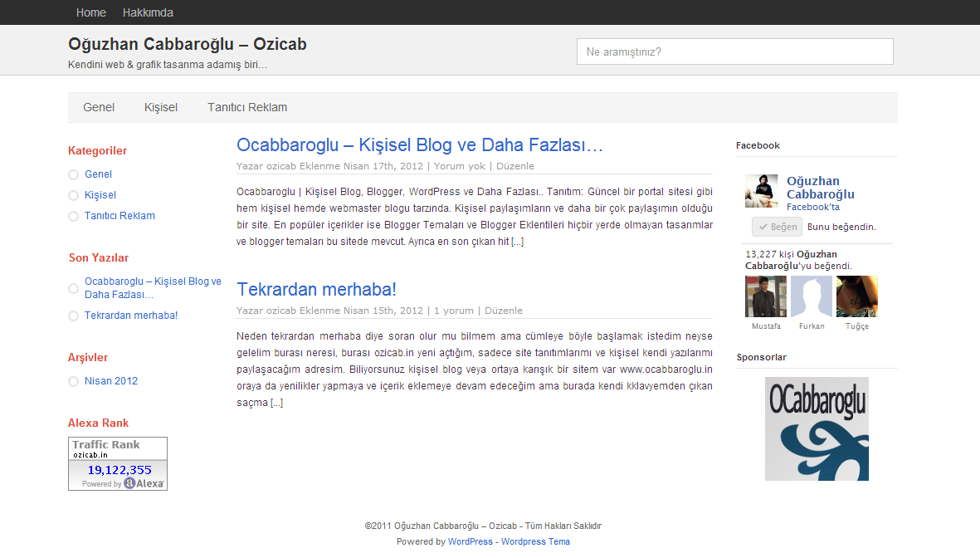Open Tanıtıcı Reklam category in sidebar
This screenshot has width=980, height=558.
coord(120,215)
